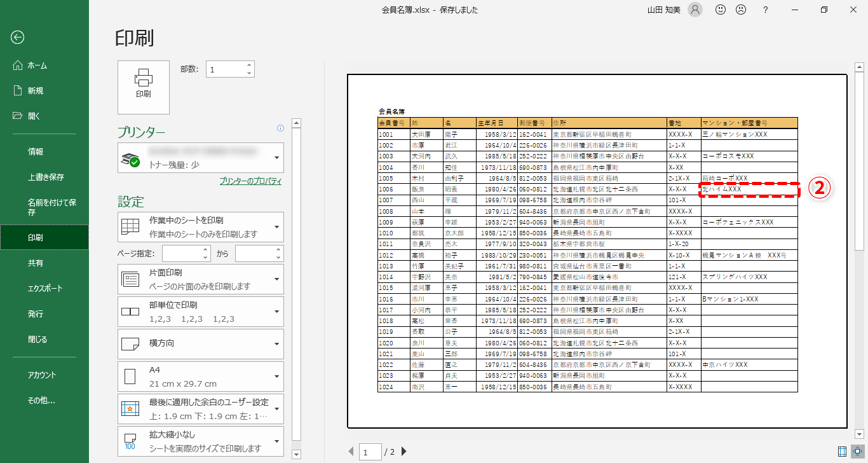Viewport: 868px width, 463px height.
Task: Open the ホーム menu item
Action: tap(44, 66)
